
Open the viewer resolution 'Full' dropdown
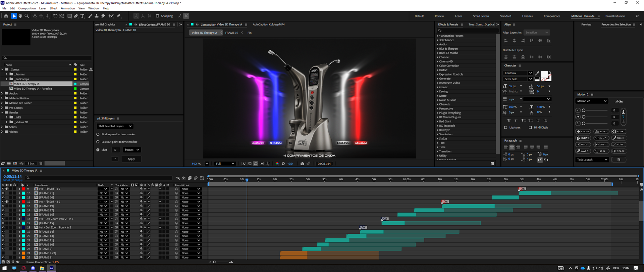point(225,164)
